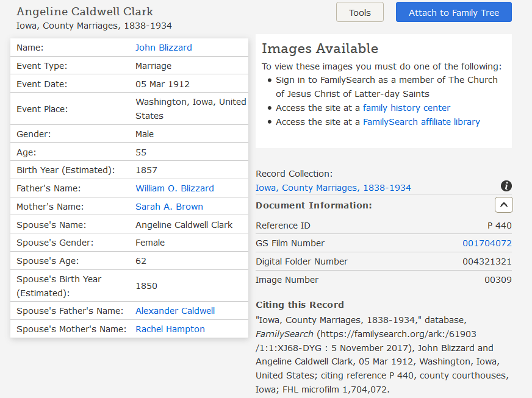Click the Reference ID value P 440
The width and height of the screenshot is (532, 398).
click(x=499, y=226)
